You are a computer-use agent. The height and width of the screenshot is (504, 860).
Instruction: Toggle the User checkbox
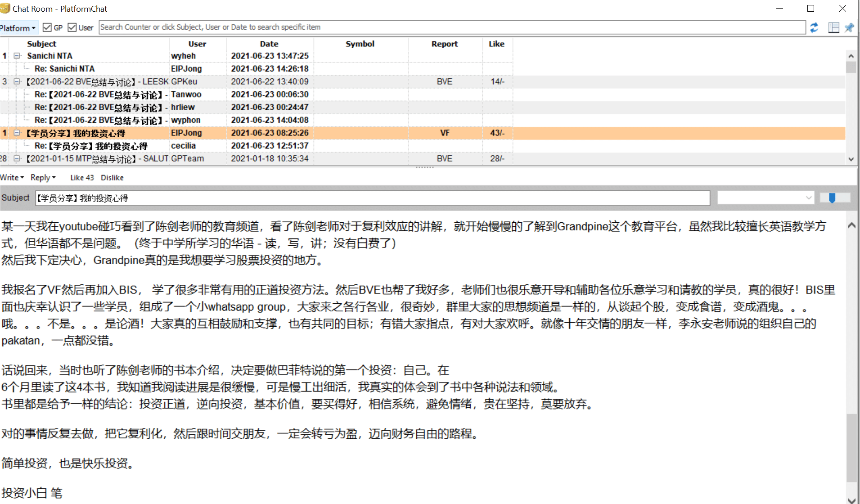72,27
